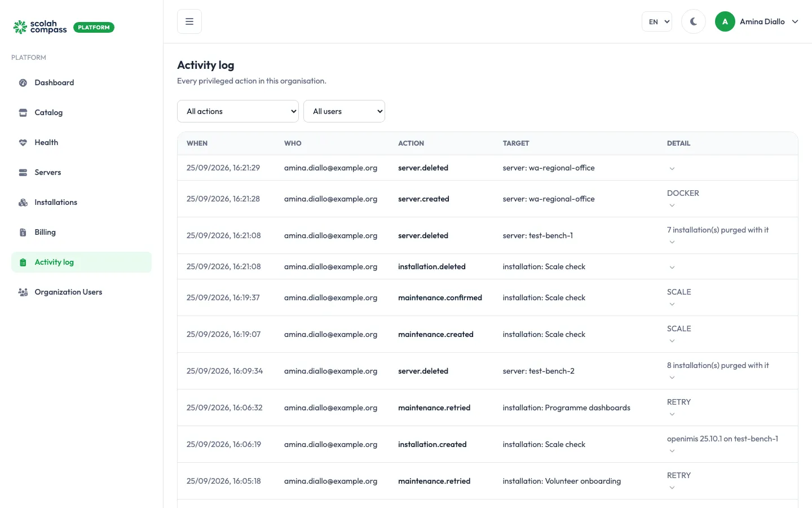Click the Health heartbeat icon in the sidebar
The width and height of the screenshot is (812, 508).
point(23,142)
